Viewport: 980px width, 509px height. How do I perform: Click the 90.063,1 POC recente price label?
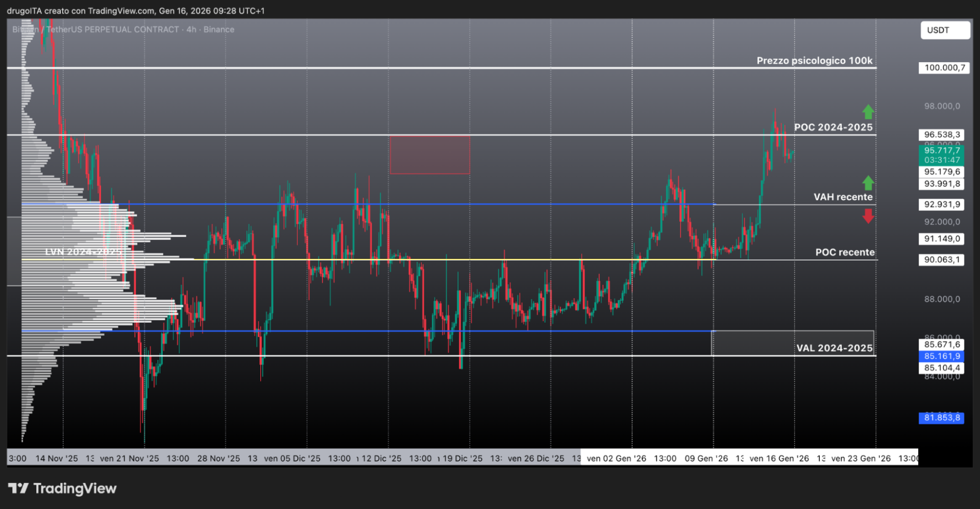(941, 259)
